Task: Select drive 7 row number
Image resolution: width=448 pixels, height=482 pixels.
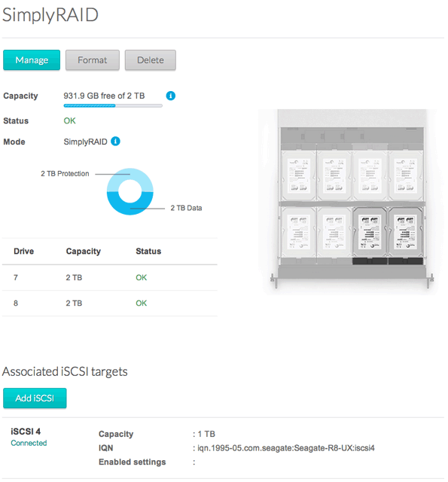Action: point(16,278)
